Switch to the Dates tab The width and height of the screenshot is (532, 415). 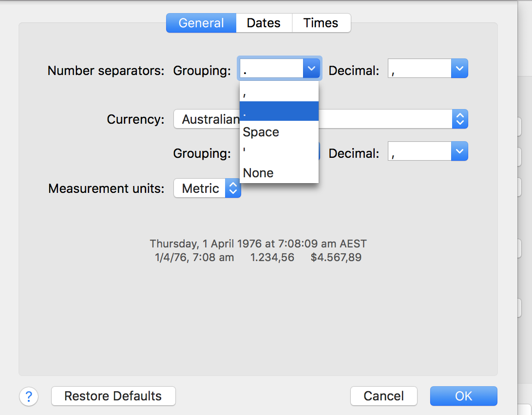[x=264, y=23]
